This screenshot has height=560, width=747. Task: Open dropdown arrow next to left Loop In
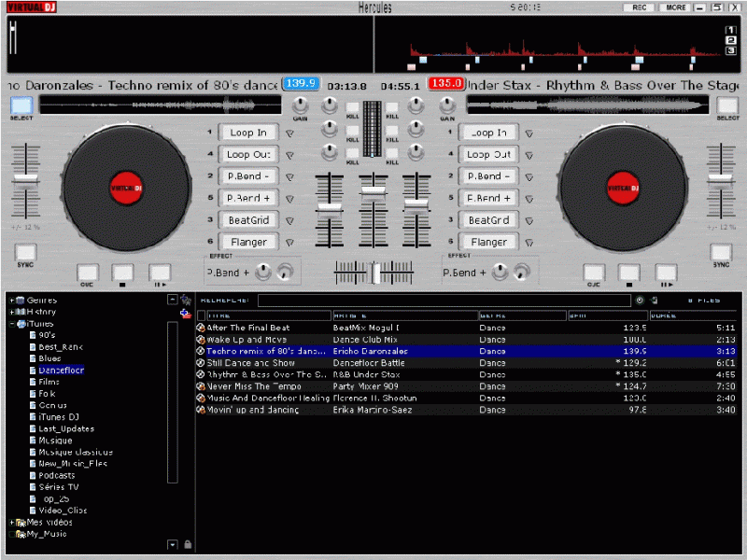(289, 133)
